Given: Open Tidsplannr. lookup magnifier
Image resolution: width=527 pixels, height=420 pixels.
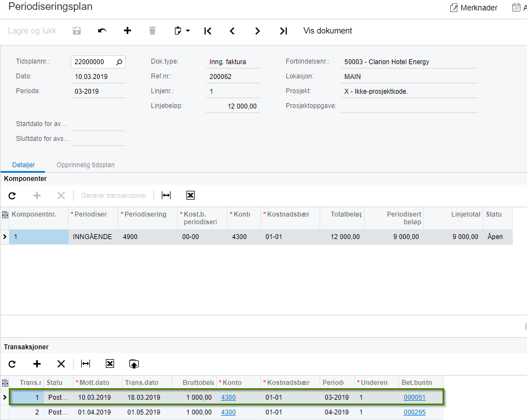Looking at the screenshot, I should point(120,62).
